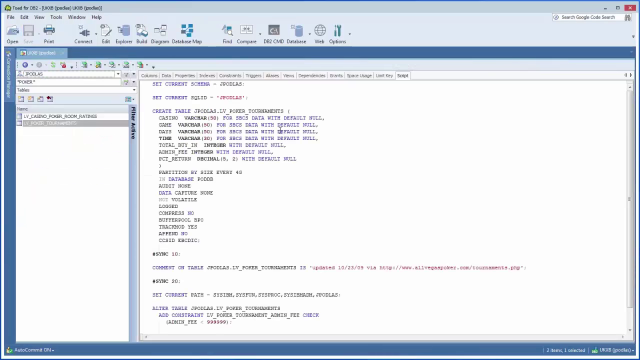The image size is (640, 360).
Task: Click the Open toolbar icon
Action: [12, 34]
